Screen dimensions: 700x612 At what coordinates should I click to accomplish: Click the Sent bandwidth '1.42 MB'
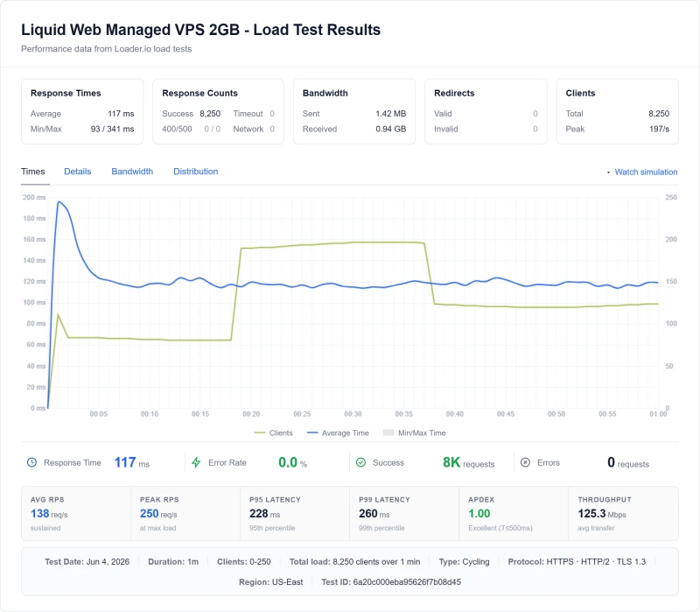pyautogui.click(x=390, y=114)
